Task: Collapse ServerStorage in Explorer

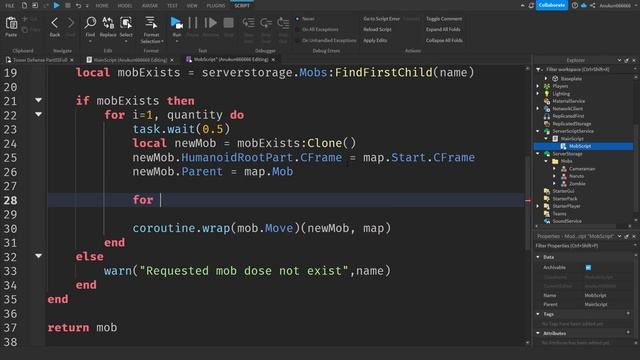Action: [538, 153]
